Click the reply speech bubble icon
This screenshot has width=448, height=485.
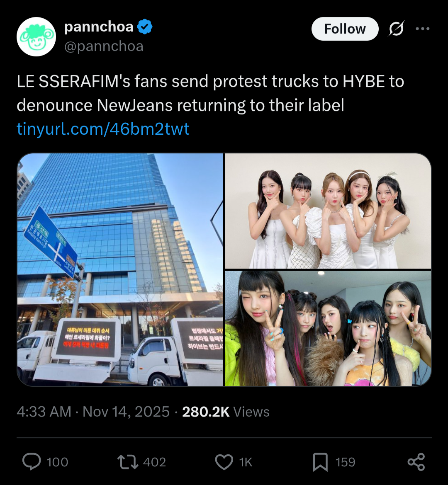pos(32,462)
